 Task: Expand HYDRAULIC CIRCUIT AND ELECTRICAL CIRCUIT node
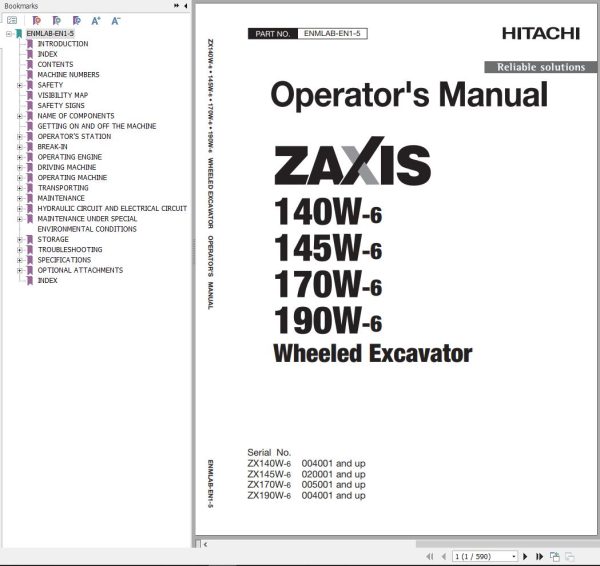click(x=20, y=209)
